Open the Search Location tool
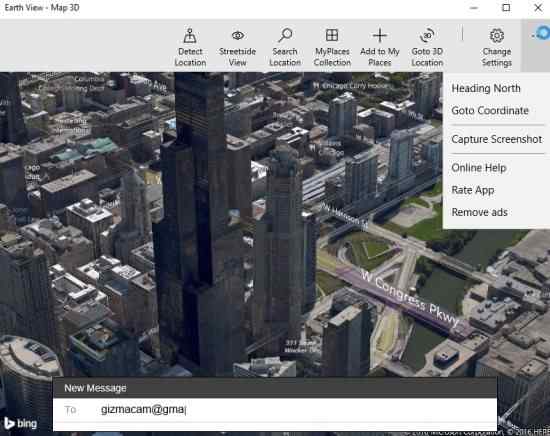550x436 pixels. click(x=285, y=47)
